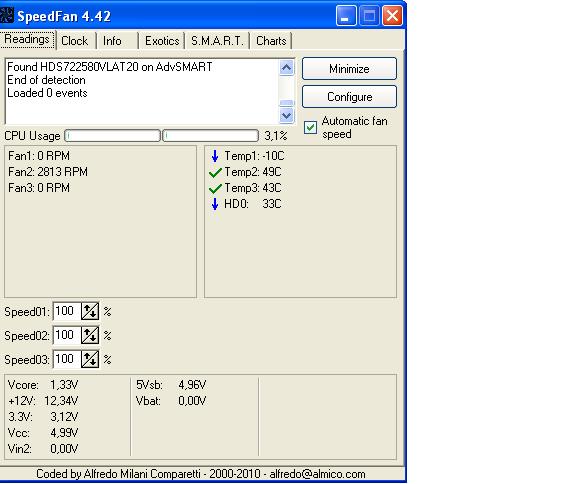Click the 'Vin2: 0,00V' voltage reading
This screenshot has width=576, height=484.
click(x=43, y=449)
